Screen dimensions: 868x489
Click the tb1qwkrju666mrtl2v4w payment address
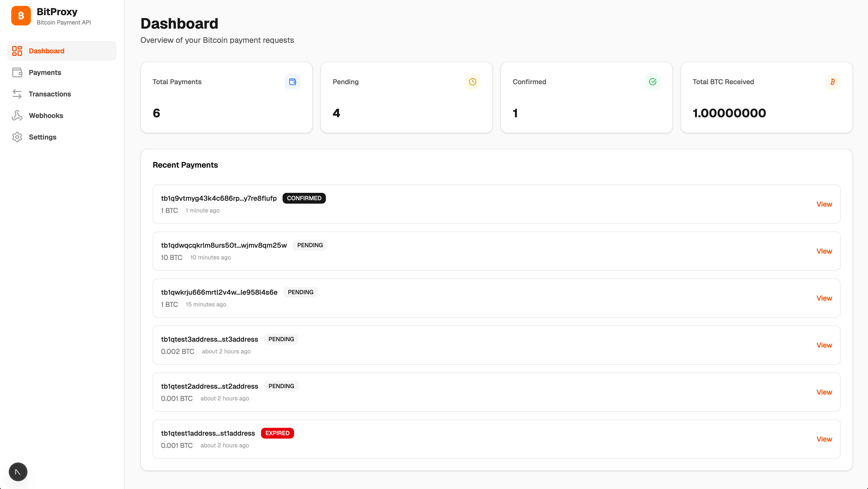(219, 292)
